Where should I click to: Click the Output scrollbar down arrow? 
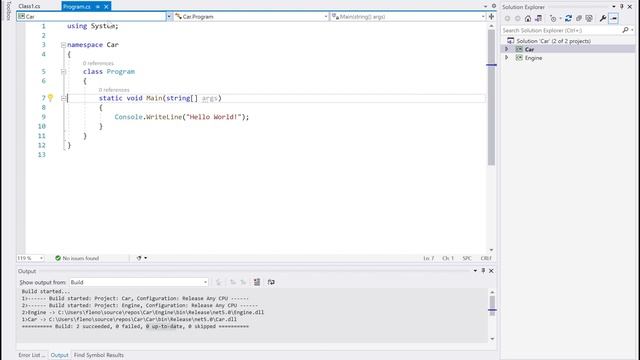(x=492, y=339)
